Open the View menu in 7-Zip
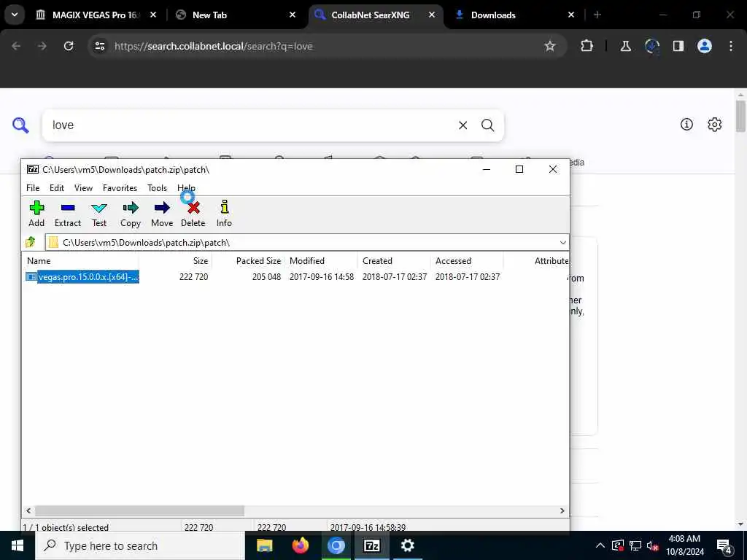Image resolution: width=747 pixels, height=560 pixels. click(x=83, y=188)
